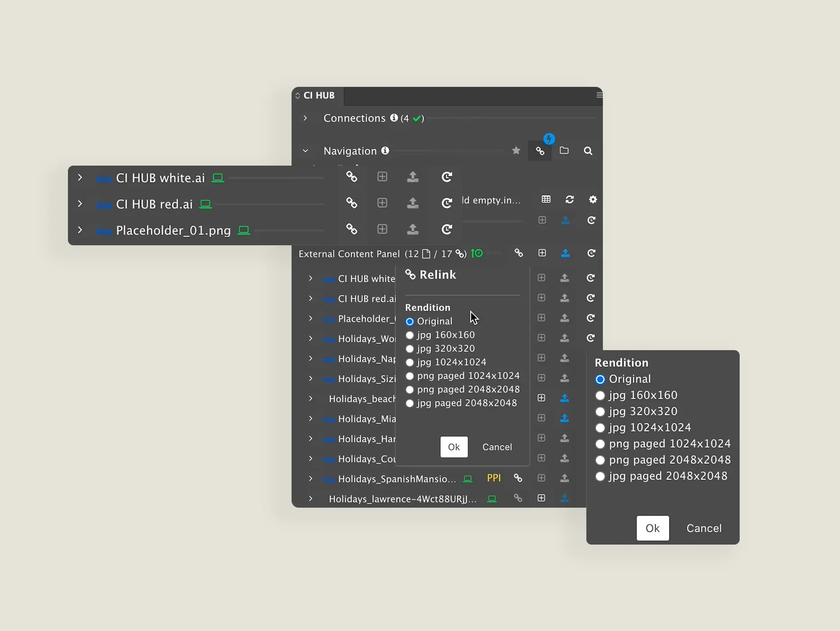Relink all in External Content Panel header
Screen dimensions: 840x631
(519, 253)
